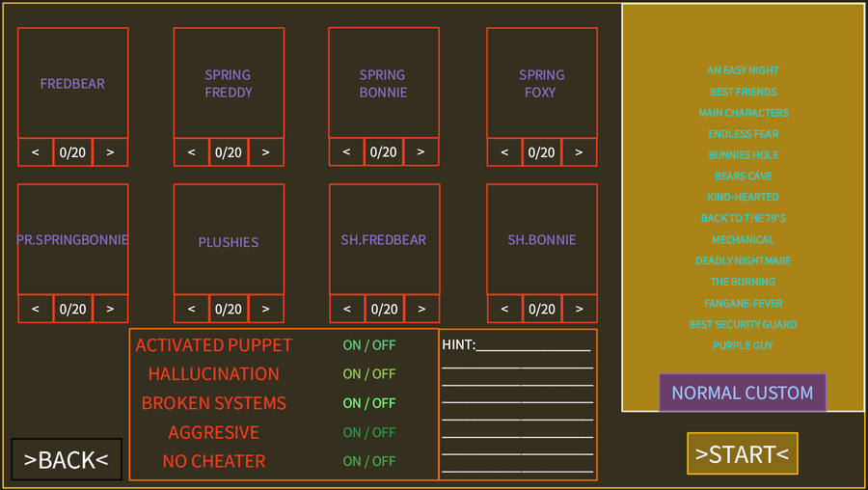The height and width of the screenshot is (490, 868).
Task: Toggle No Cheater ON / OFF
Action: tap(369, 461)
